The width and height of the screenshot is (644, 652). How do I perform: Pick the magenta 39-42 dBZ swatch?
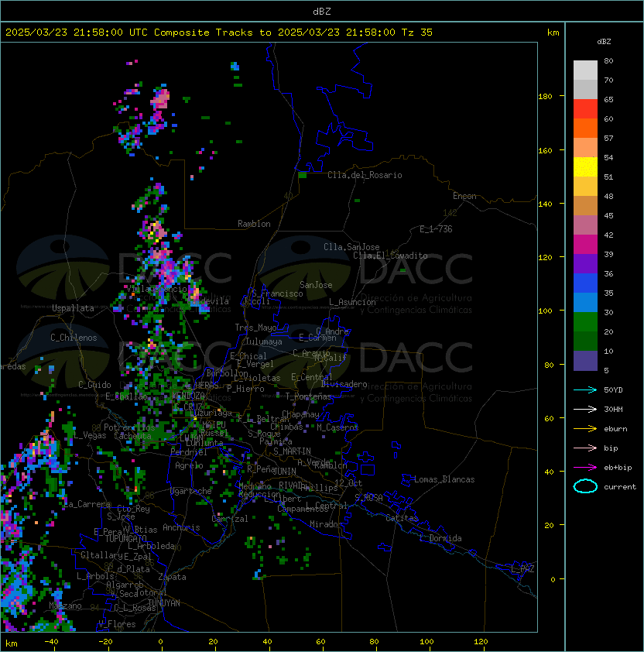[x=585, y=244]
